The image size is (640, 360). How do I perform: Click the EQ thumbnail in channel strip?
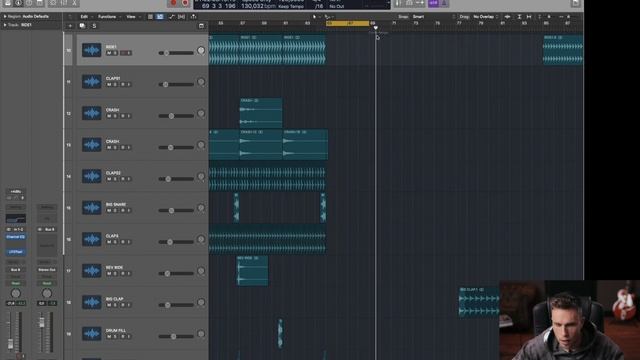pos(16,218)
